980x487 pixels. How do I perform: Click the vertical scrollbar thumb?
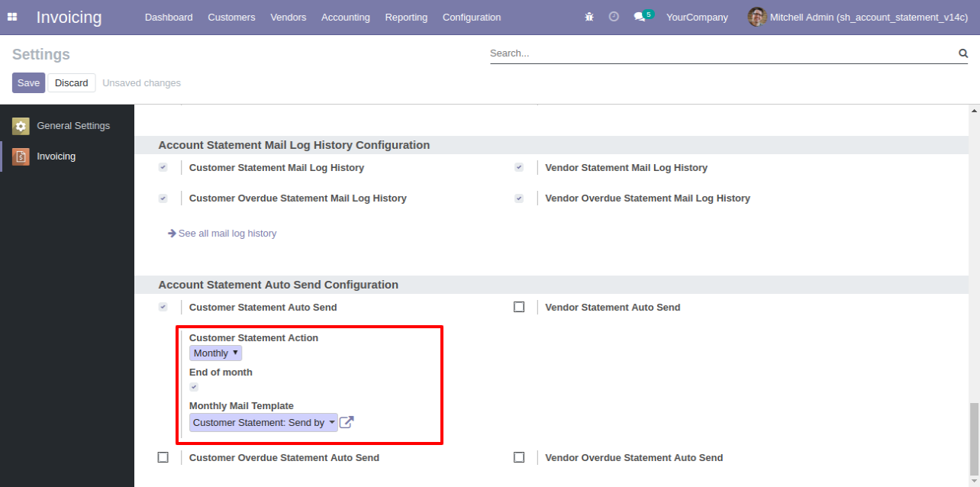(974, 438)
